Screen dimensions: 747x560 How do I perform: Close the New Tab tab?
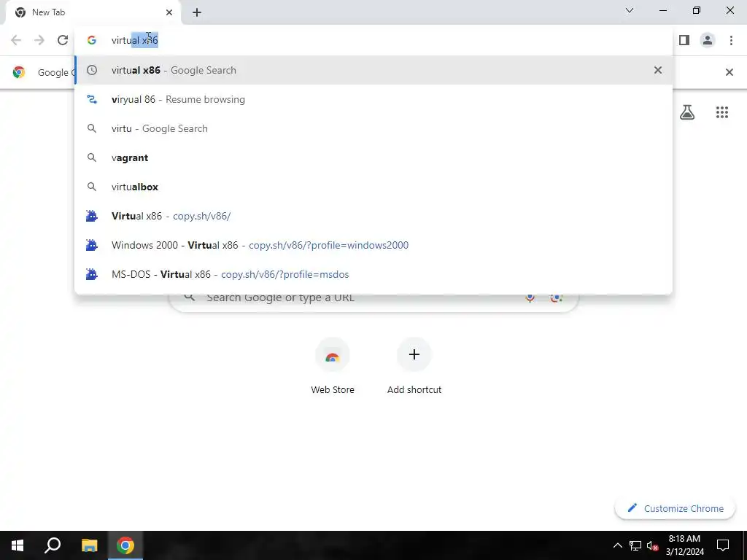[x=169, y=12]
